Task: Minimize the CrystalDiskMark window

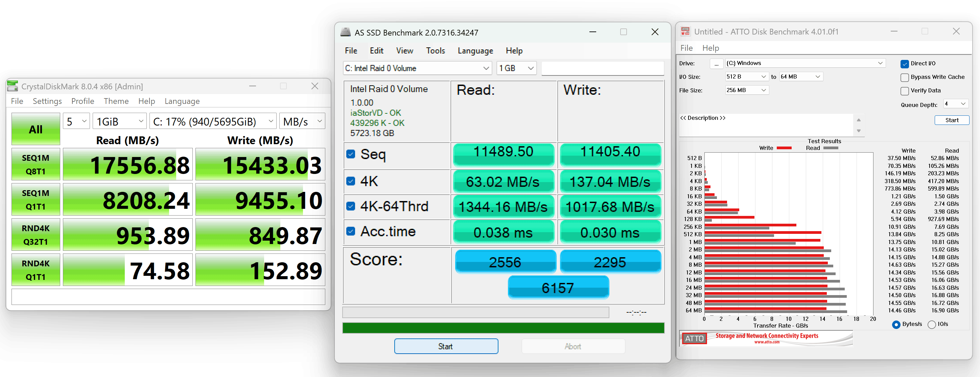Action: coord(253,86)
